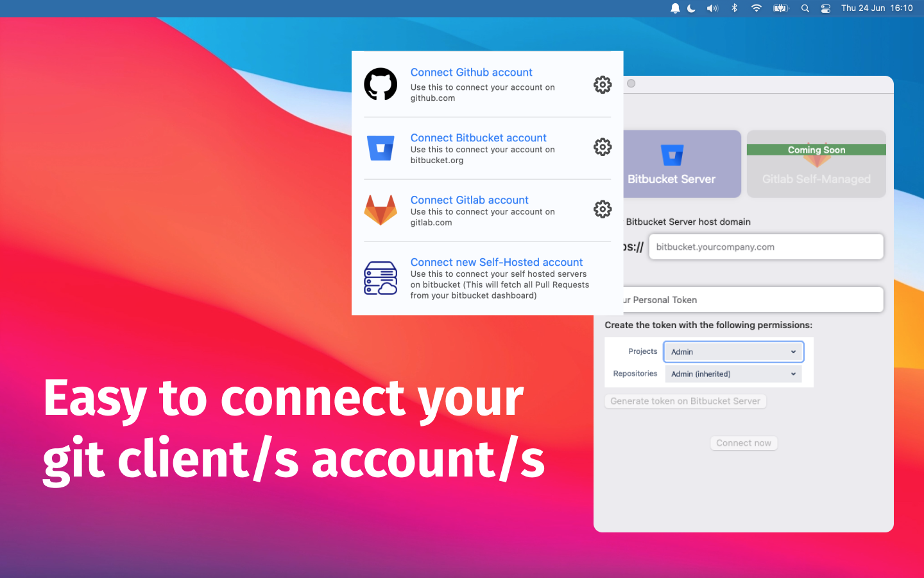Viewport: 924px width, 578px height.
Task: Open GitHub account settings gear
Action: point(603,84)
